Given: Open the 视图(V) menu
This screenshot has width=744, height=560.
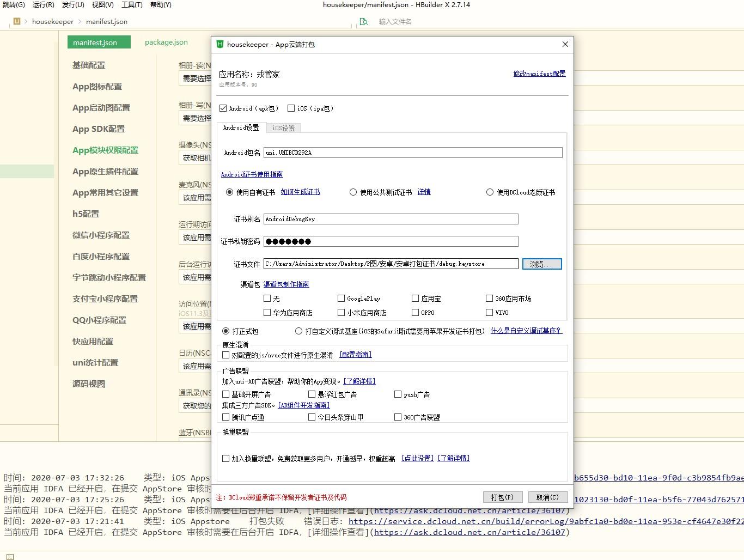Looking at the screenshot, I should [102, 5].
